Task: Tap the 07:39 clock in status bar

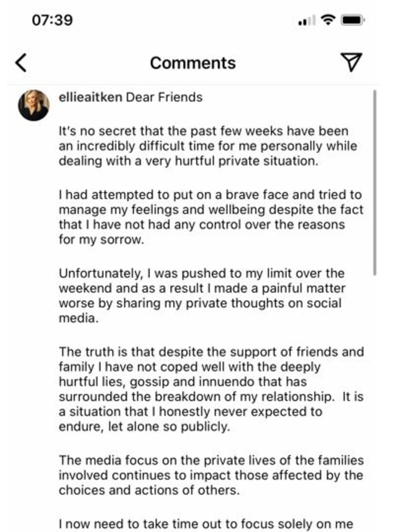Action: 52,20
